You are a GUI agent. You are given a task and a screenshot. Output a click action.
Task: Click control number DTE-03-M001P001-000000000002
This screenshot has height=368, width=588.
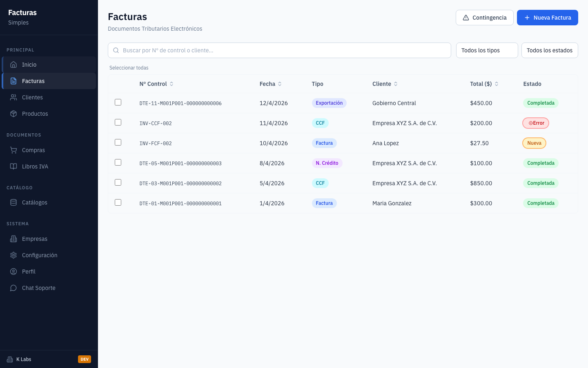point(180,184)
